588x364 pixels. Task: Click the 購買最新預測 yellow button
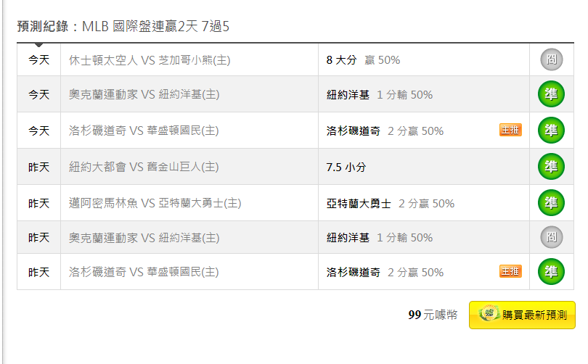coord(522,315)
